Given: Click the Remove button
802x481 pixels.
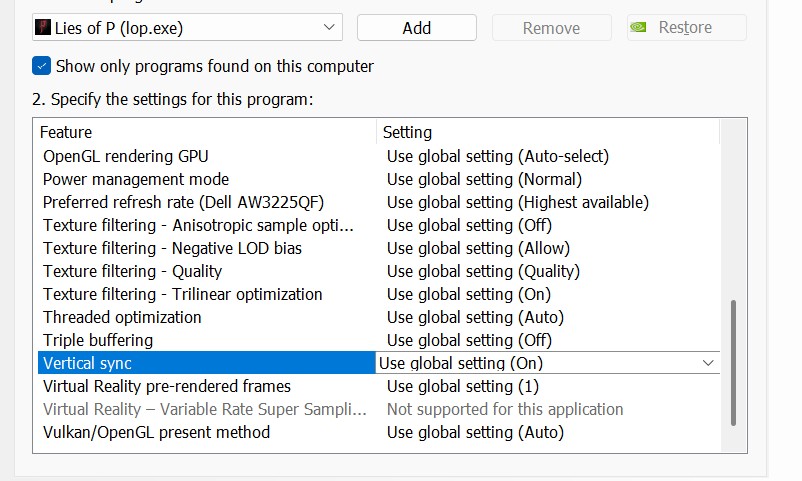Looking at the screenshot, I should tap(551, 28).
